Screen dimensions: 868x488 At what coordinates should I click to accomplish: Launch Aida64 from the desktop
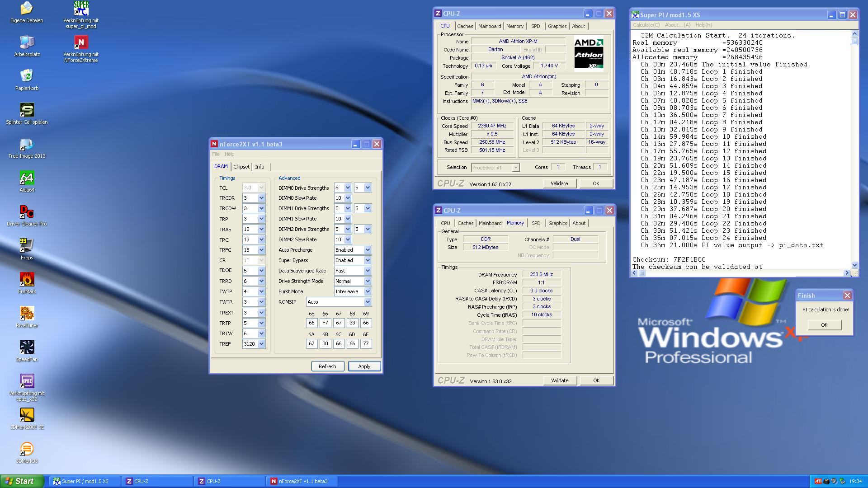(27, 182)
